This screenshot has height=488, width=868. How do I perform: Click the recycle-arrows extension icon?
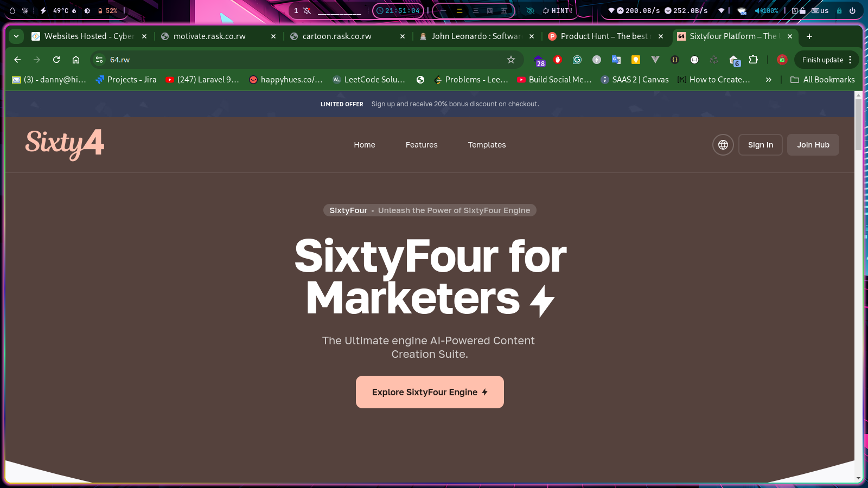(x=714, y=60)
